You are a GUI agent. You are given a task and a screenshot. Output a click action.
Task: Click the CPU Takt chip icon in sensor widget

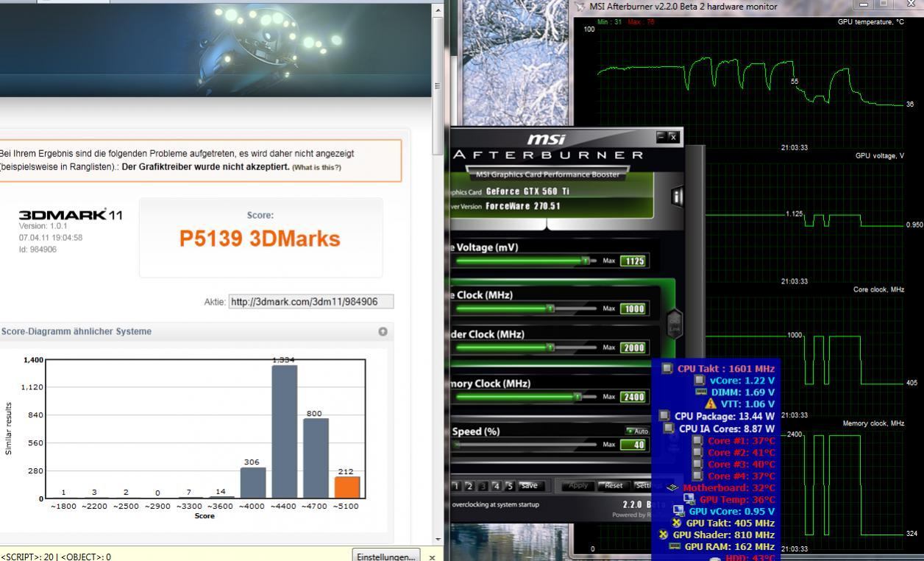[x=667, y=368]
